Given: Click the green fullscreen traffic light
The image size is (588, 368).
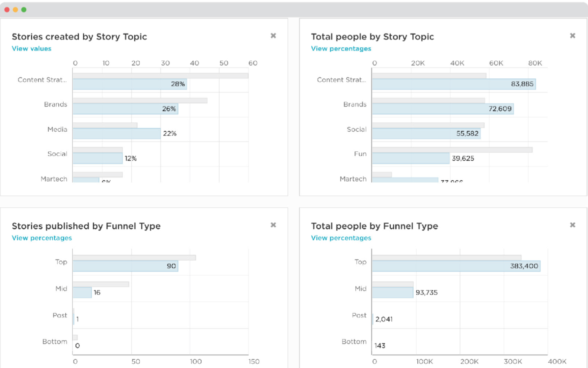Looking at the screenshot, I should (x=24, y=9).
